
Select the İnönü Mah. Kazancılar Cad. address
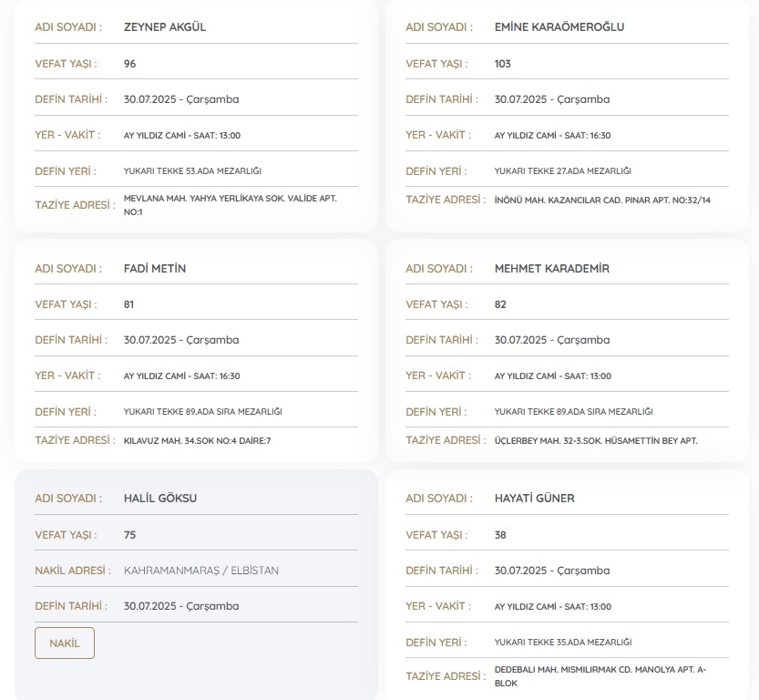tap(602, 200)
